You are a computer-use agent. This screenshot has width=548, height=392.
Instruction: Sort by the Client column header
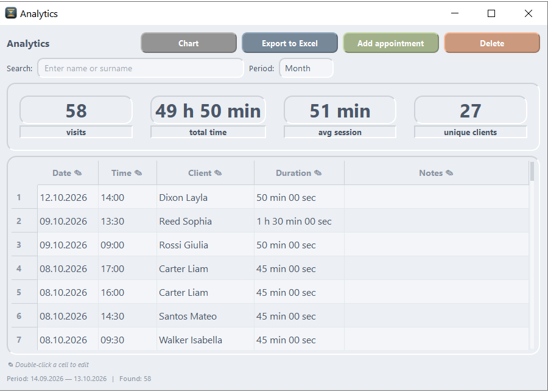[206, 173]
